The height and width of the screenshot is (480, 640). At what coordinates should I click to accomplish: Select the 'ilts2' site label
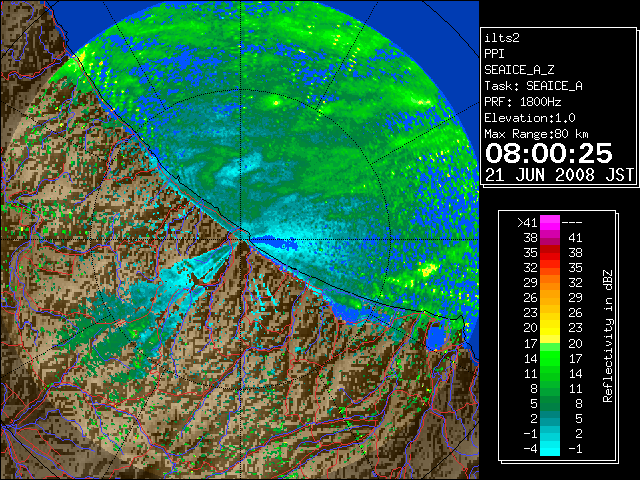point(502,38)
